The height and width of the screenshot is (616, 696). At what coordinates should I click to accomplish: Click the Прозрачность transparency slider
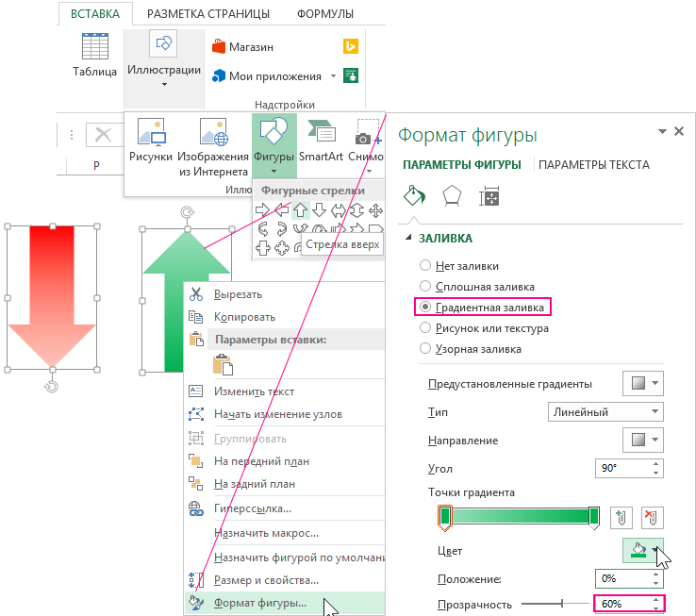tap(555, 603)
